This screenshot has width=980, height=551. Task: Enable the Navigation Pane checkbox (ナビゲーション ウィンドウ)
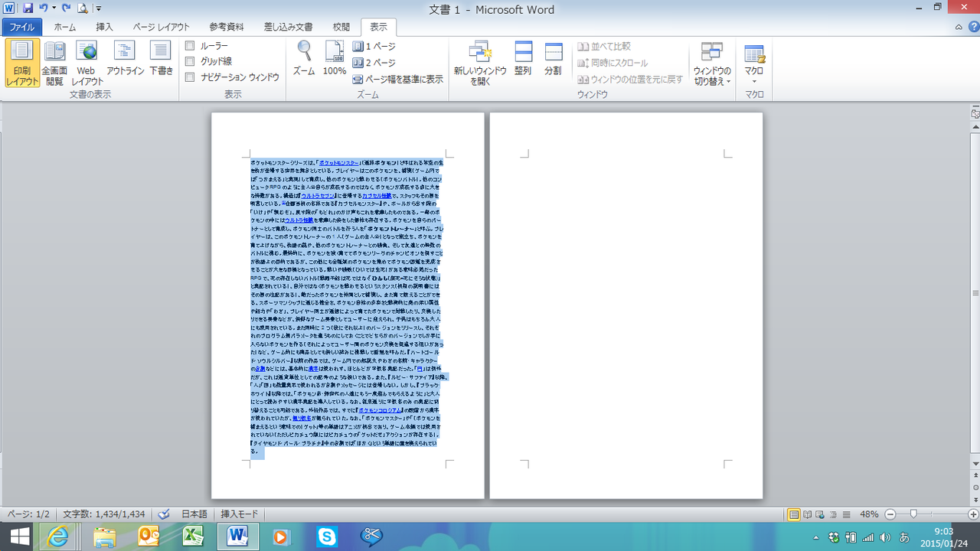pyautogui.click(x=190, y=77)
